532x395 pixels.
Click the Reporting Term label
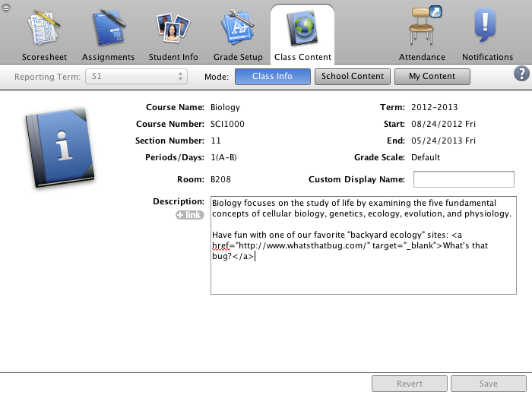pyautogui.click(x=47, y=77)
